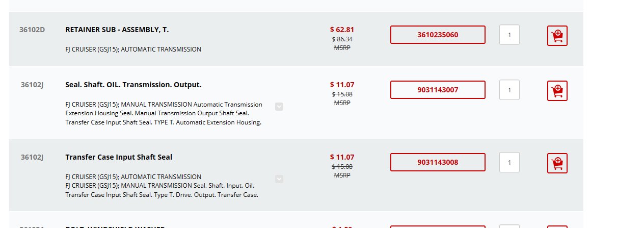
Task: Focus quantity field for part 9031143007
Action: (509, 90)
